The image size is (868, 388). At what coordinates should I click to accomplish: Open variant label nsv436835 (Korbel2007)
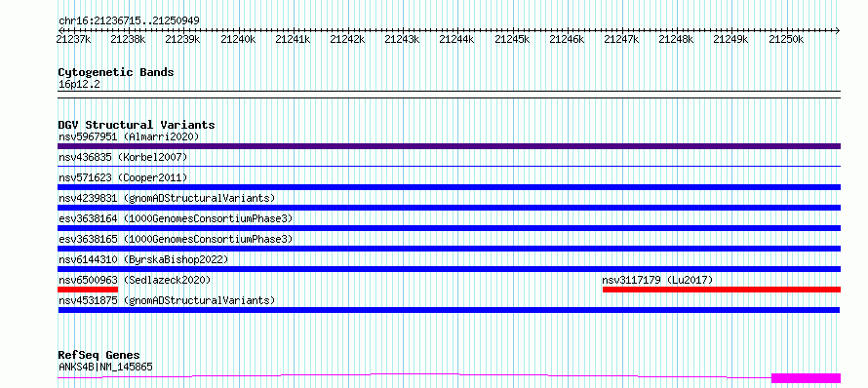tap(123, 158)
